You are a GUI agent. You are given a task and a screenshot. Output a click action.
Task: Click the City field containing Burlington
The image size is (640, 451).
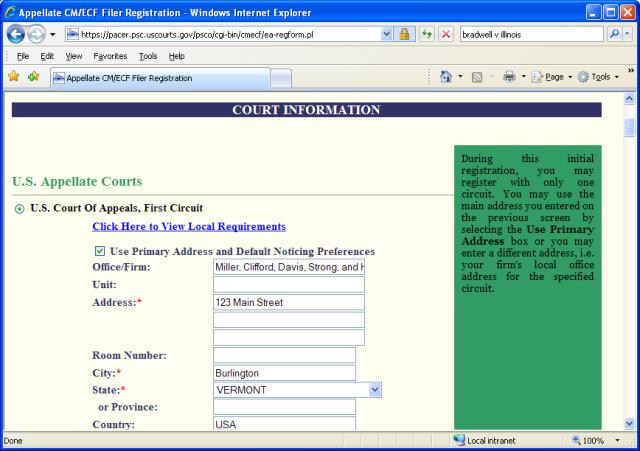pyautogui.click(x=285, y=372)
